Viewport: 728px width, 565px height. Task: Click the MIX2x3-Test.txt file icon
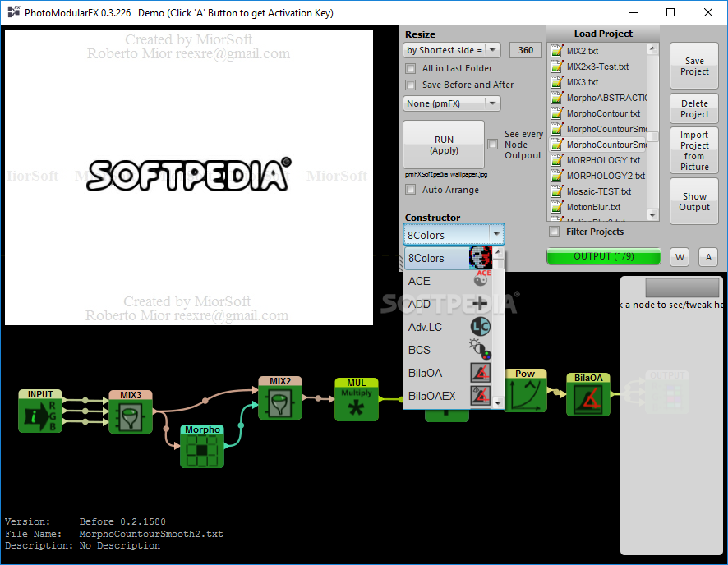pyautogui.click(x=556, y=66)
